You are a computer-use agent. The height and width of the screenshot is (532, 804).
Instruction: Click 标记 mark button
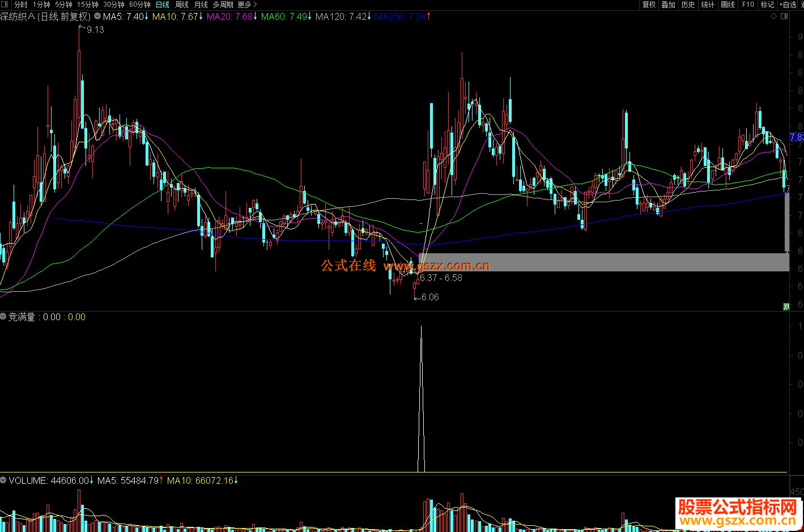[x=767, y=5]
